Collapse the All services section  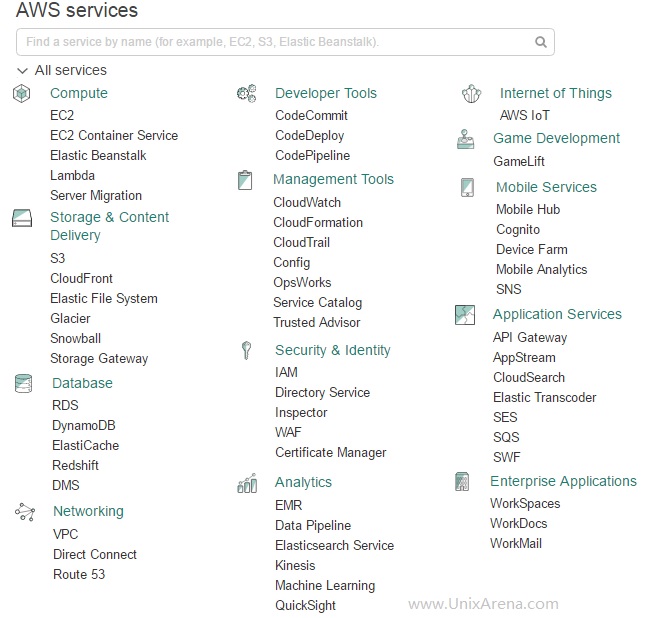point(61,70)
